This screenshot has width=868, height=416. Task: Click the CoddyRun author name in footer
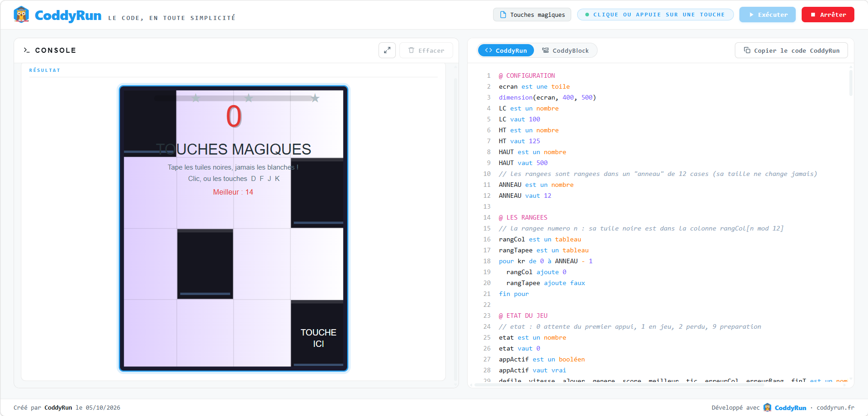click(58, 407)
